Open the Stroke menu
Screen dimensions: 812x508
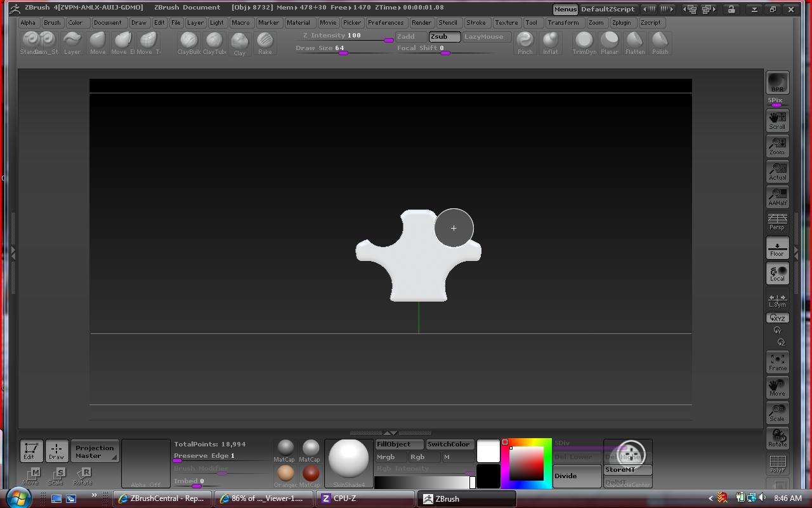coord(476,22)
